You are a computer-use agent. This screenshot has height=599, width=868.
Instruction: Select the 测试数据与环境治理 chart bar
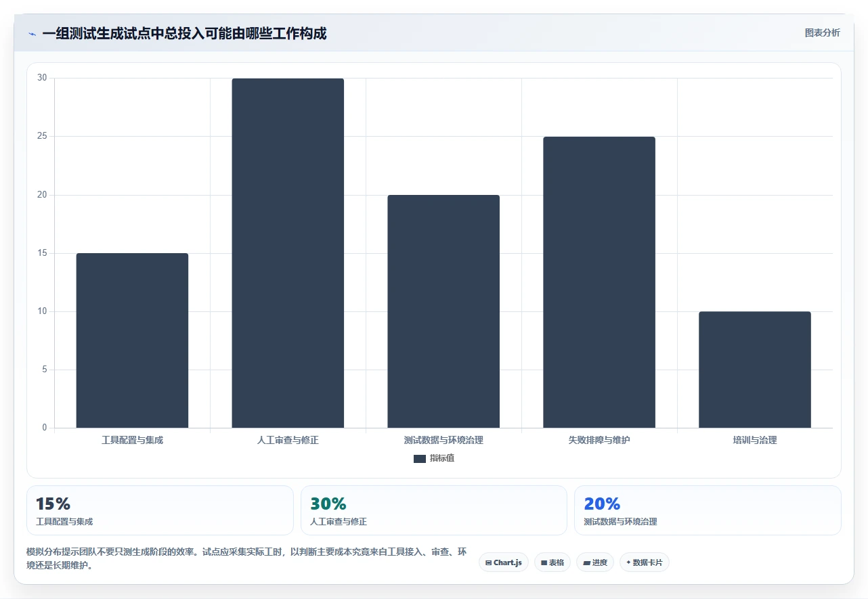(x=443, y=311)
